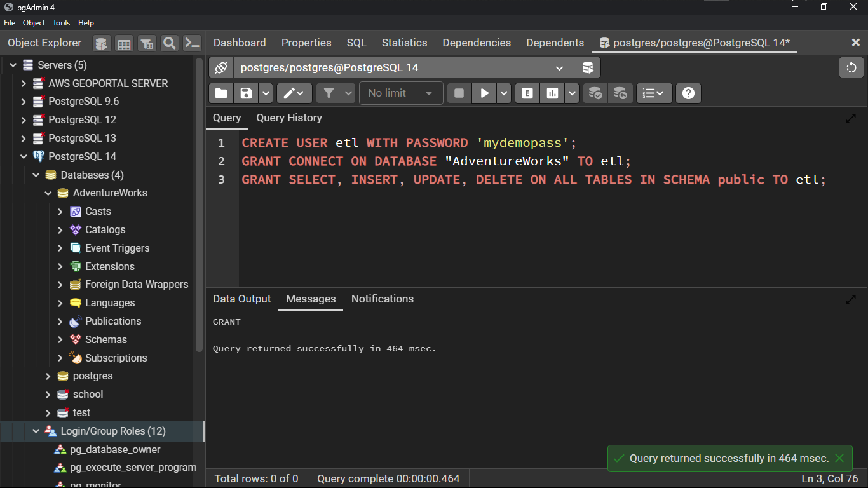Expand the PostgreSQL 12 server
Screen dimensions: 868x488
click(24, 120)
